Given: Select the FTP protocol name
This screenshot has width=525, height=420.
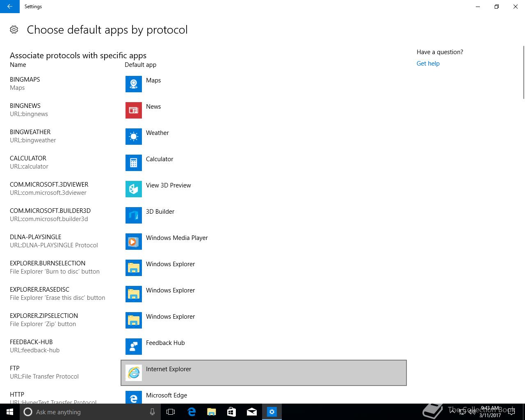Looking at the screenshot, I should [x=15, y=368].
